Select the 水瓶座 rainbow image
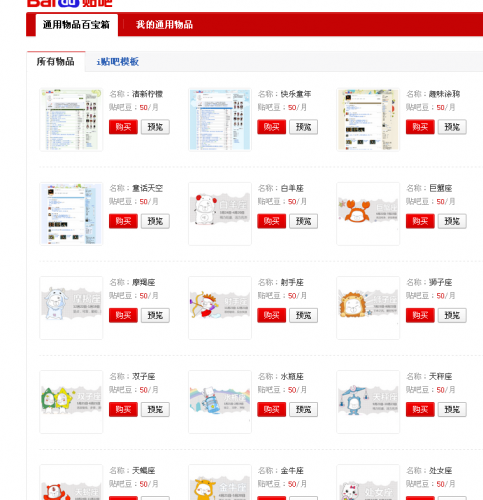 220,402
